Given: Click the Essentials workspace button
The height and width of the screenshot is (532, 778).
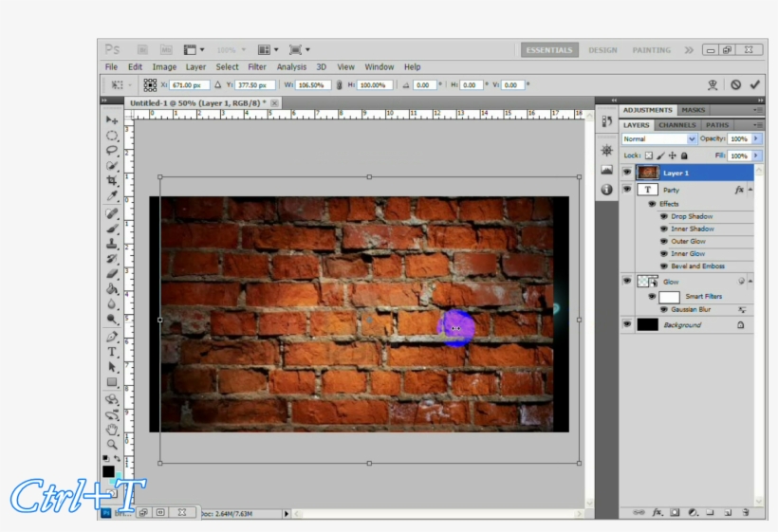Looking at the screenshot, I should point(549,50).
